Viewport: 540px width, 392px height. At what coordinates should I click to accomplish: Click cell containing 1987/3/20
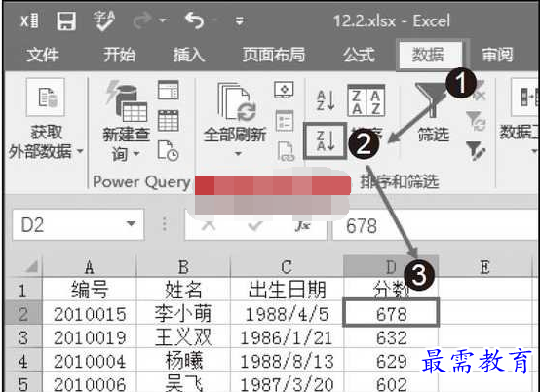287,383
